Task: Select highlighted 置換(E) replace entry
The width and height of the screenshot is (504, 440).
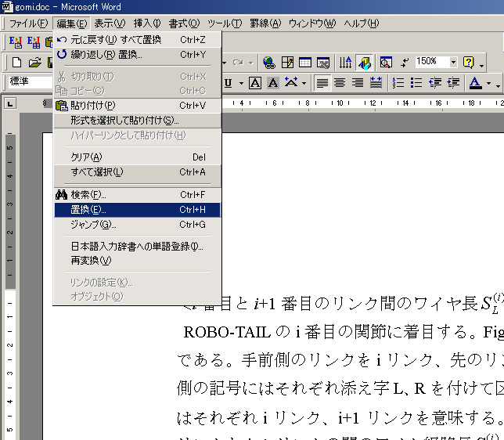Action: 138,210
